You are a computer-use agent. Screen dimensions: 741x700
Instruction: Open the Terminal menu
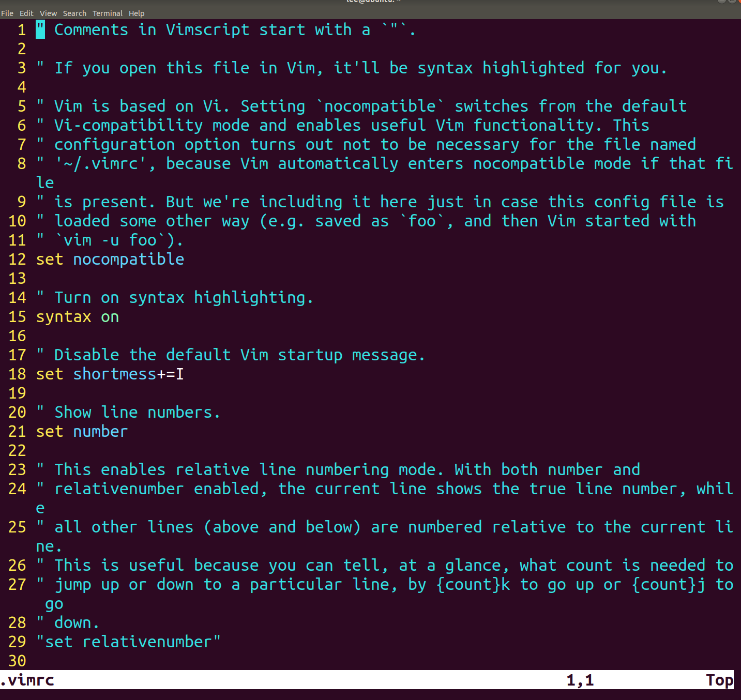coord(108,13)
